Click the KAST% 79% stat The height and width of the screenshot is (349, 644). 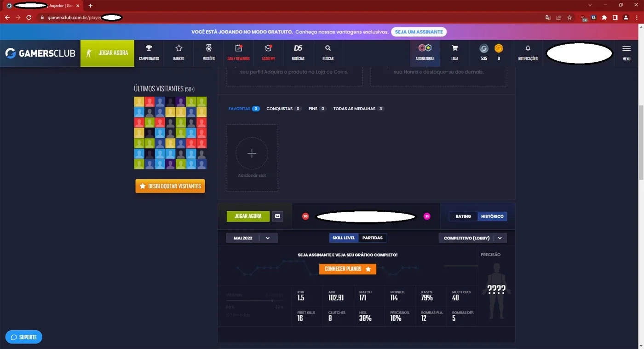[x=430, y=296]
